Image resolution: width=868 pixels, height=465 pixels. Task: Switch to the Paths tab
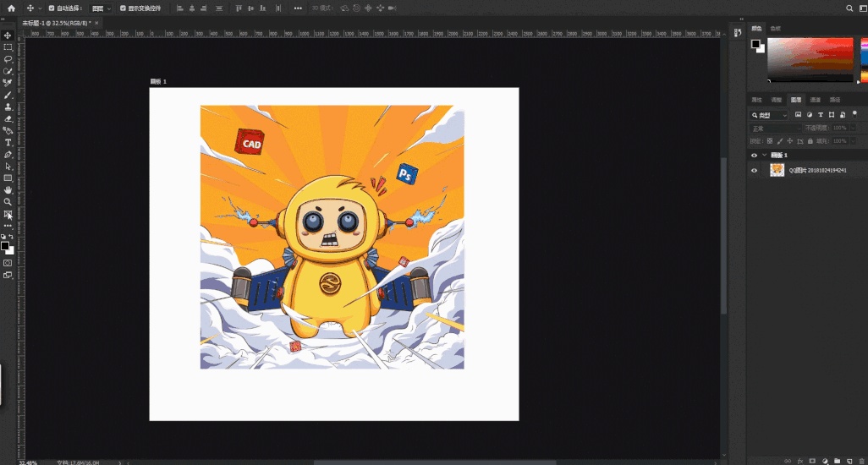click(835, 100)
